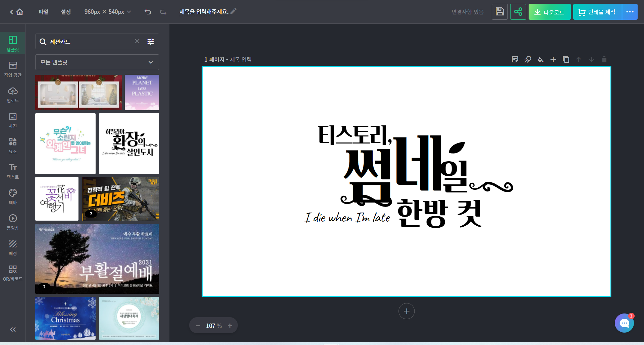Select the I die when I'm late text
Image resolution: width=644 pixels, height=345 pixels.
click(347, 218)
